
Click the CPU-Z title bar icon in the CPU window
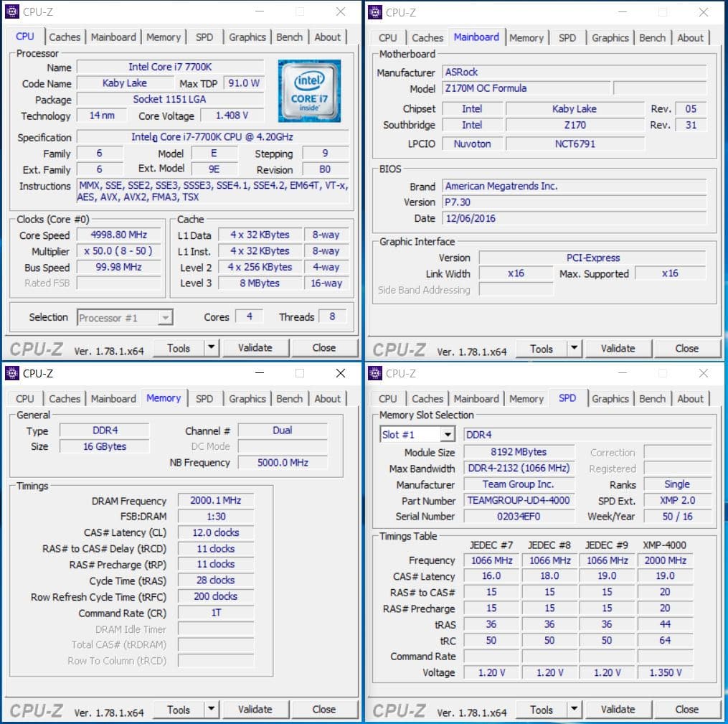(12, 11)
